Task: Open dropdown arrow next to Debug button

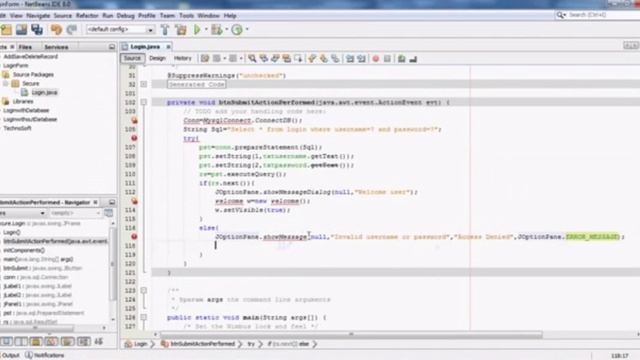Action: point(227,29)
